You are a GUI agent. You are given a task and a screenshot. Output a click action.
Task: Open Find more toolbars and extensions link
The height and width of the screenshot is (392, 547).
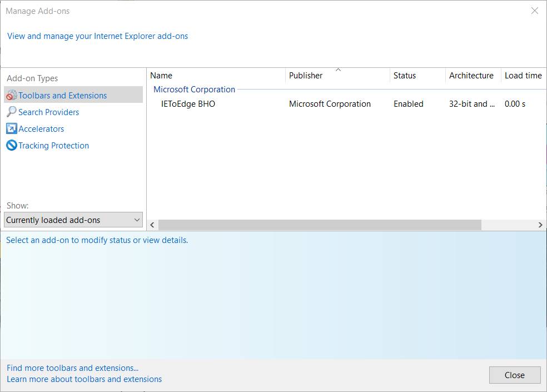[73, 368]
